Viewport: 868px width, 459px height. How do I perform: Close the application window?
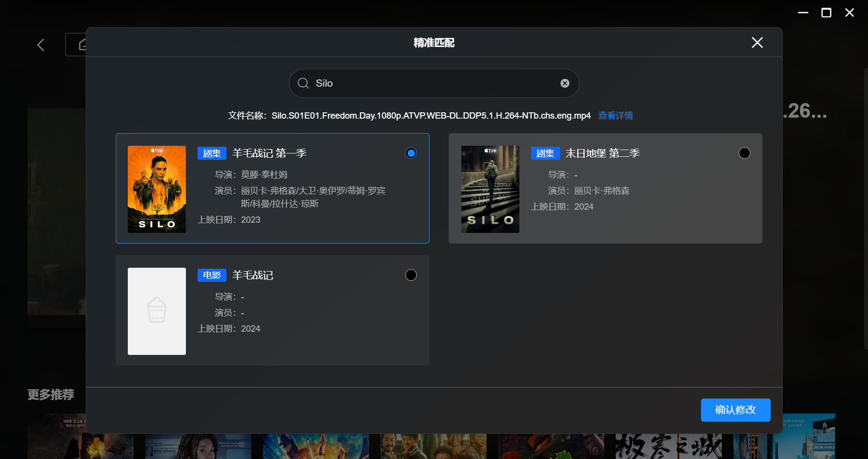tap(850, 13)
